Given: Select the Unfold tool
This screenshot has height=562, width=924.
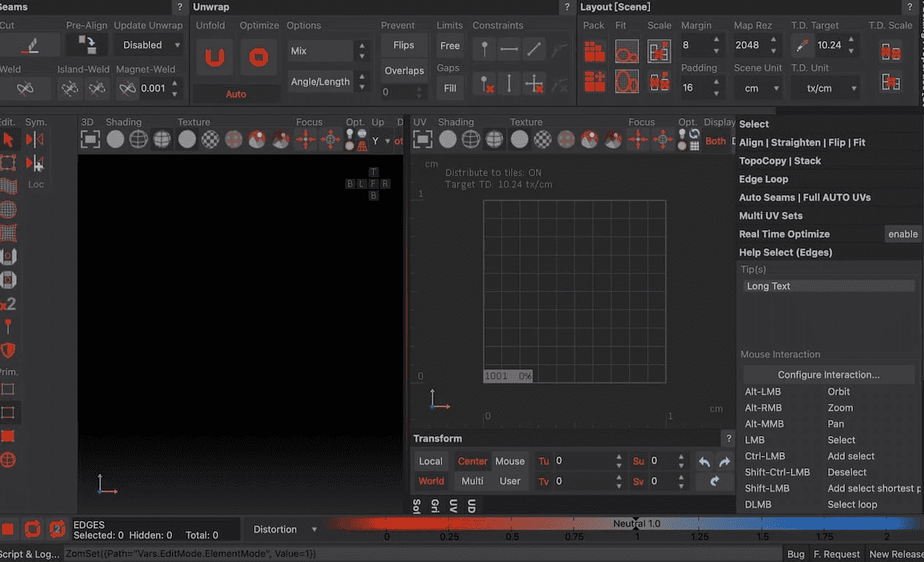Looking at the screenshot, I should point(215,57).
